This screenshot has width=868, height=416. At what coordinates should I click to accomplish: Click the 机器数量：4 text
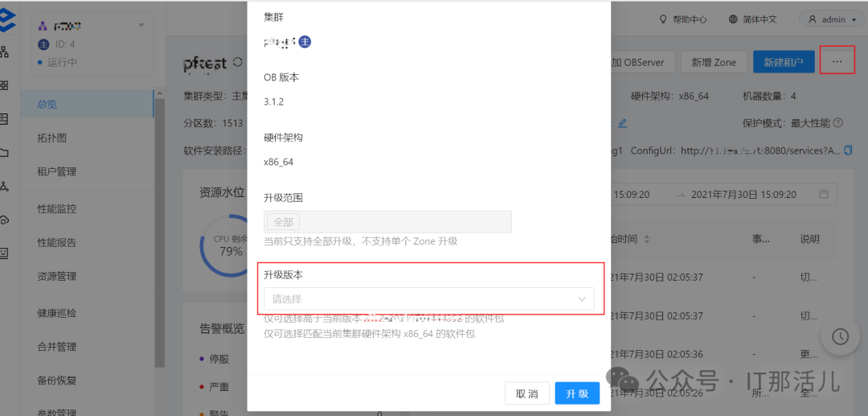[x=769, y=96]
